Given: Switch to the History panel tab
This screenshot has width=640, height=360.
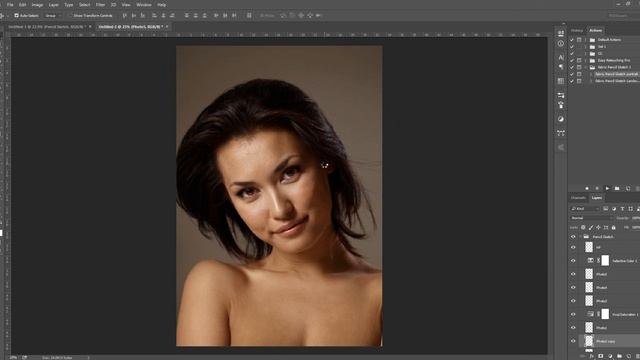Looking at the screenshot, I should tap(577, 31).
